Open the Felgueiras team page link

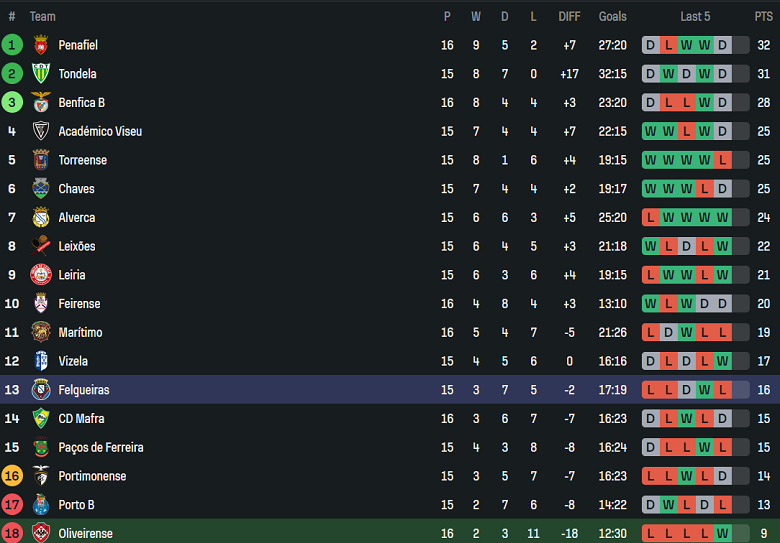(84, 390)
